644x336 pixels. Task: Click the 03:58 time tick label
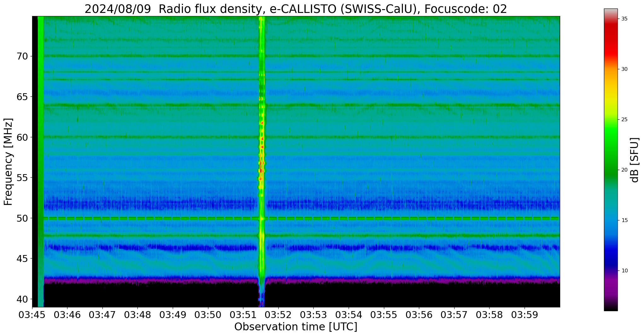click(490, 315)
